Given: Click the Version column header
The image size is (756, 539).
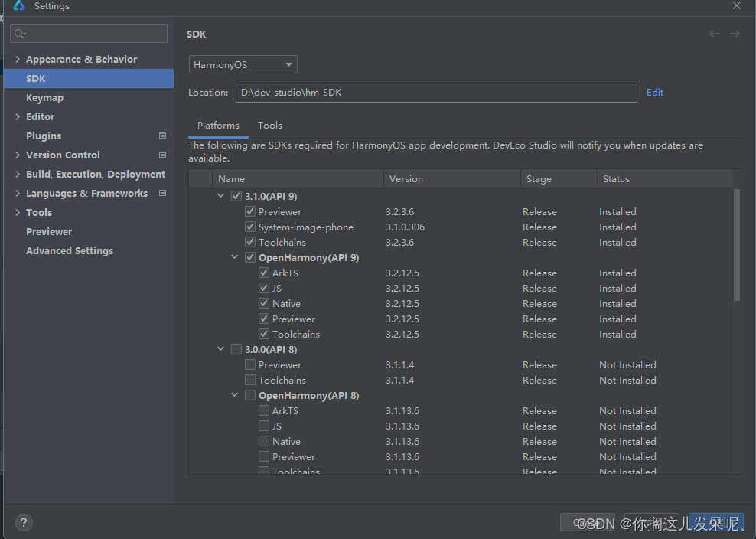Looking at the screenshot, I should pos(452,179).
